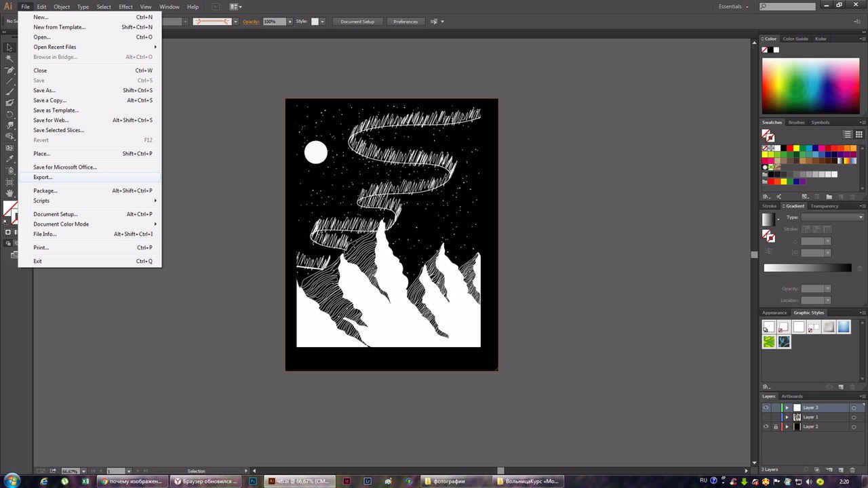This screenshot has height=488, width=868.
Task: Select the Selection tool arrow
Action: (9, 47)
